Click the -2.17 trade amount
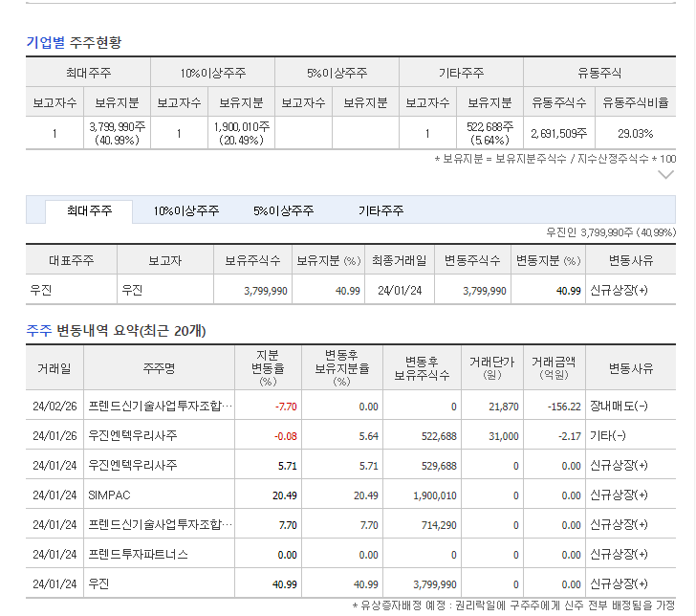This screenshot has width=696, height=616. (x=570, y=436)
